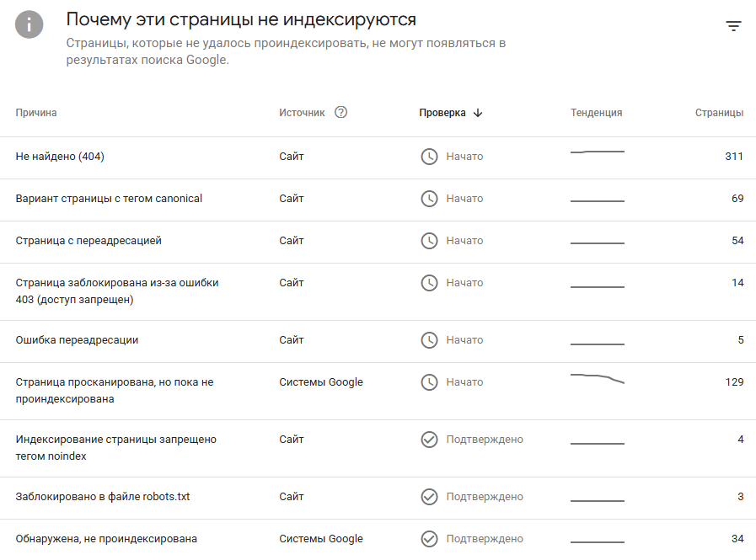Click Начато status in canonical row
Screen dimensions: 756x560
464,199
